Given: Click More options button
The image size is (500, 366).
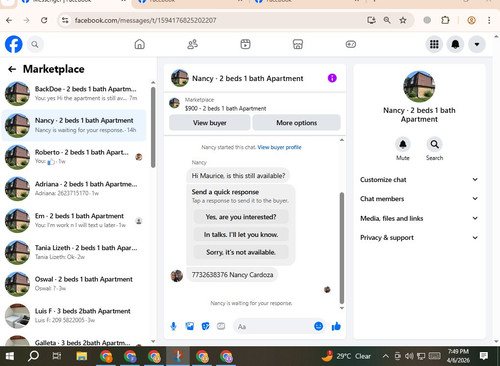Looking at the screenshot, I should 297,123.
